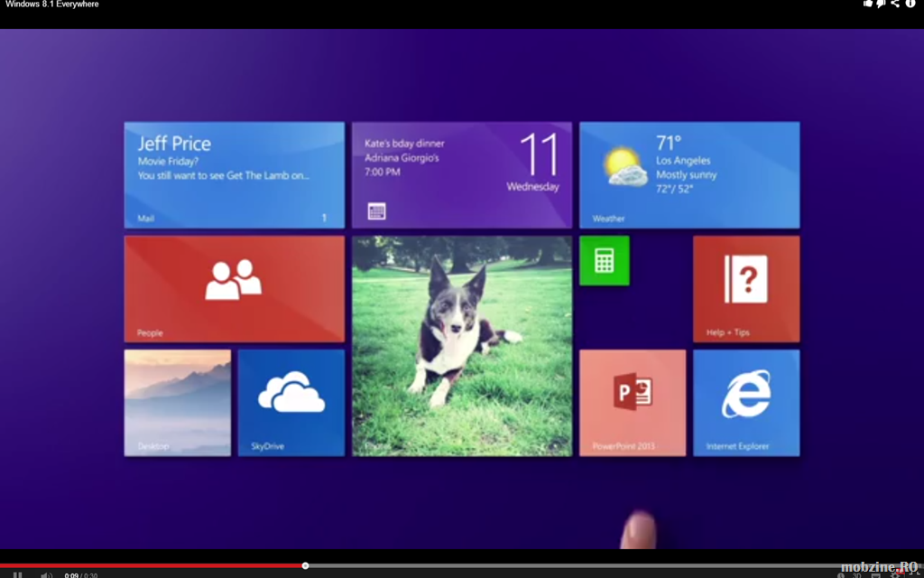Click the 71° temperature reading

[669, 143]
